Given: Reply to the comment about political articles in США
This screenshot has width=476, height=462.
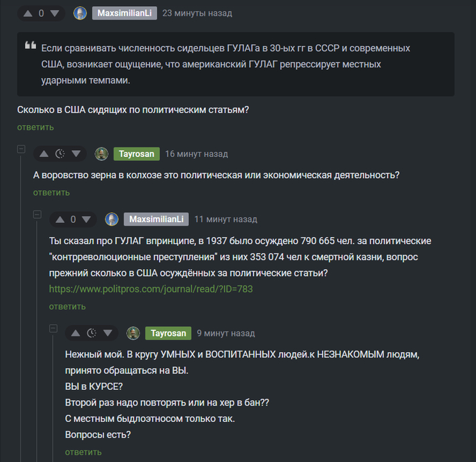Looking at the screenshot, I should tap(35, 127).
